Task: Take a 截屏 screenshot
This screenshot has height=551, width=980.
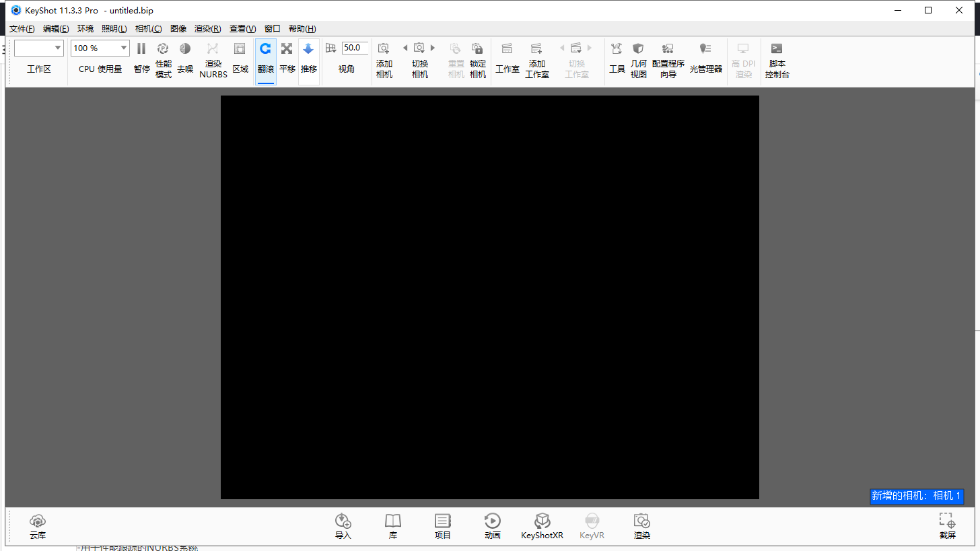Action: [x=948, y=527]
